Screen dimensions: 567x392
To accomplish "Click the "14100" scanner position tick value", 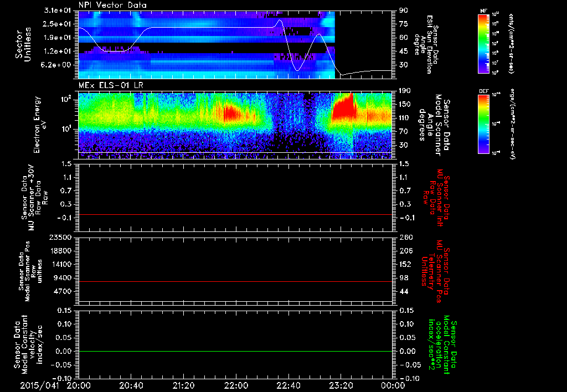I will pyautogui.click(x=61, y=264).
